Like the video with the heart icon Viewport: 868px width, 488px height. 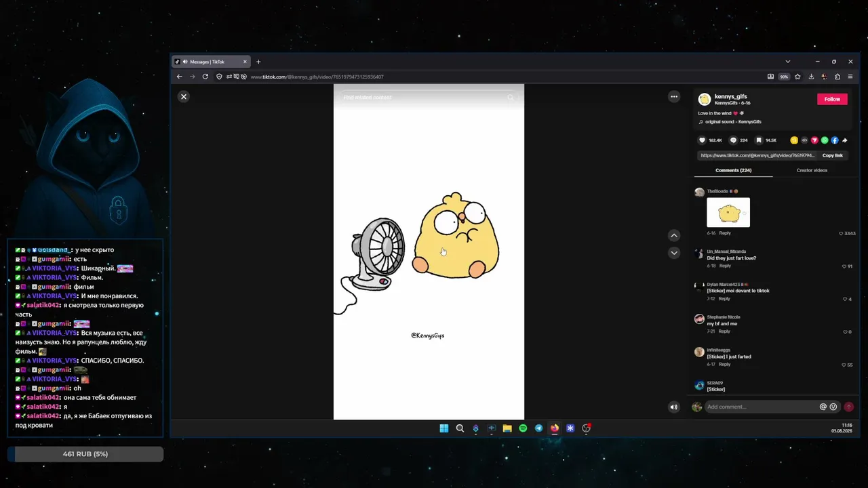pos(703,140)
